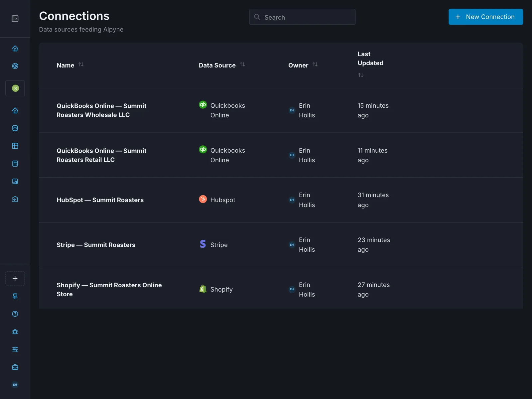Click Erin Hollis owner in the Stripe row
Viewport: 532px width, 399px height.
coord(302,245)
